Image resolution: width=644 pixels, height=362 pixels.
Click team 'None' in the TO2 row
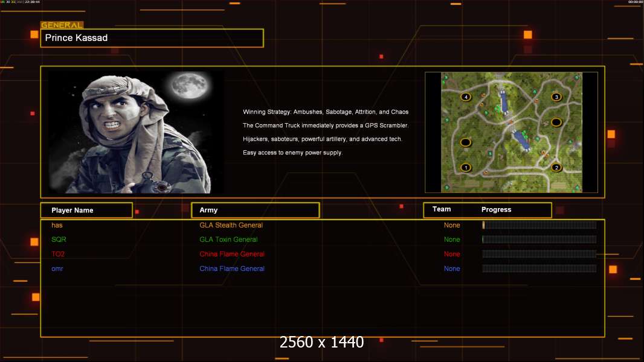pyautogui.click(x=452, y=254)
